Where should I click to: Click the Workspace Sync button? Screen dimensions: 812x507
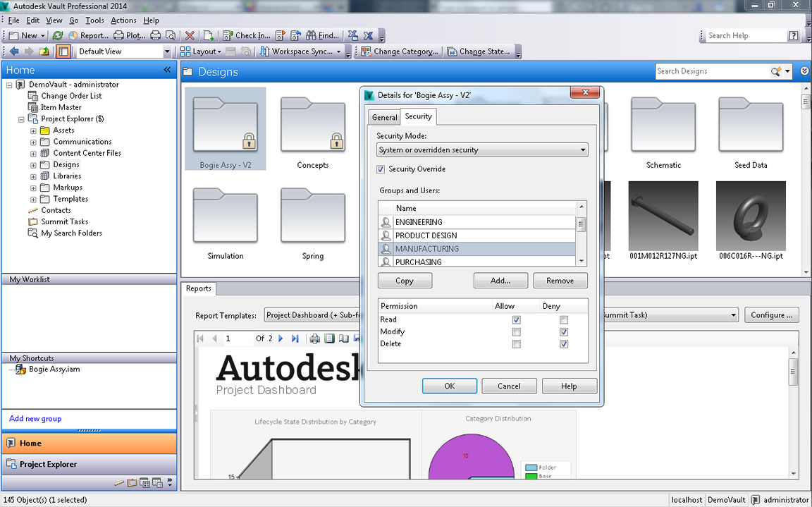[297, 51]
